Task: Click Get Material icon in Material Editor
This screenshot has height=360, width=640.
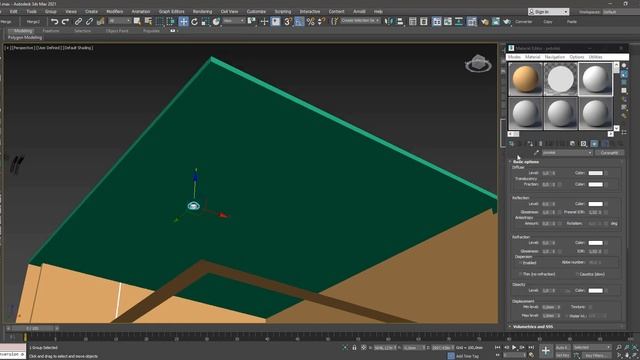Action: click(x=511, y=144)
